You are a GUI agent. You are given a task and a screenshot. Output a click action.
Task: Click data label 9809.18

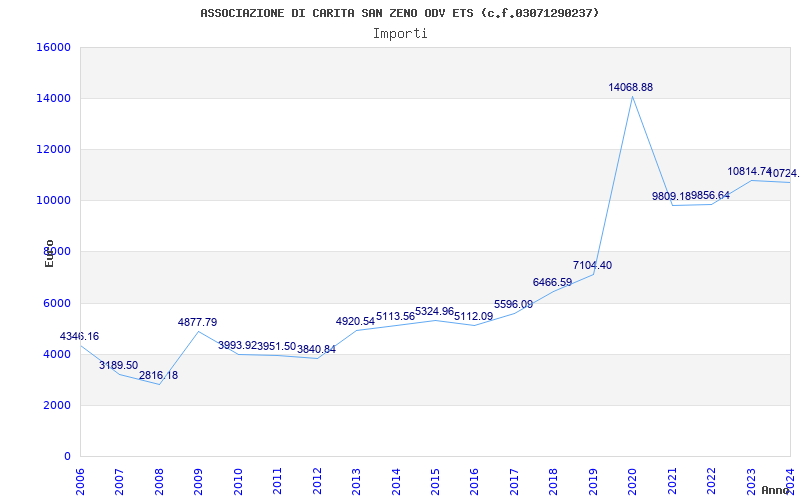click(671, 196)
